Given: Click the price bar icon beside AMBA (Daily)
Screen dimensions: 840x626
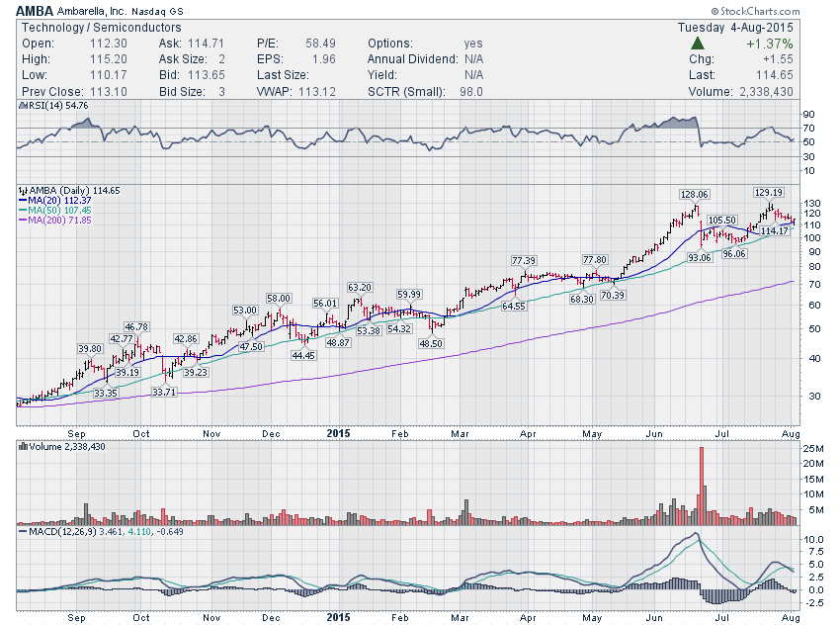Looking at the screenshot, I should (x=23, y=190).
